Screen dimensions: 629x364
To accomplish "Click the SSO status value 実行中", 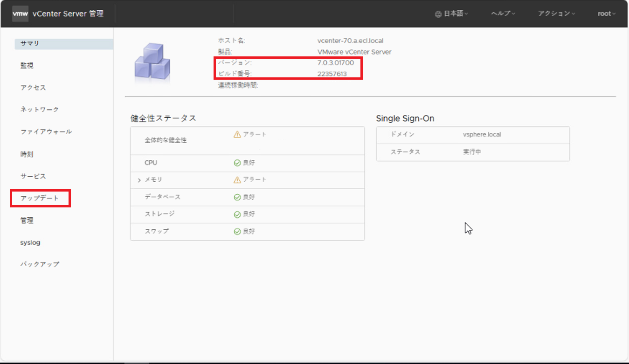I will [472, 152].
